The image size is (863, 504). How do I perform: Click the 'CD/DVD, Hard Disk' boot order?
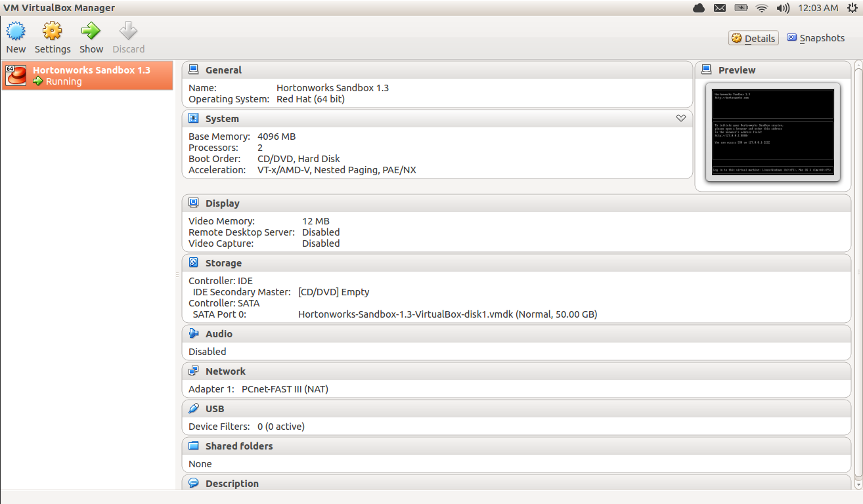(299, 159)
